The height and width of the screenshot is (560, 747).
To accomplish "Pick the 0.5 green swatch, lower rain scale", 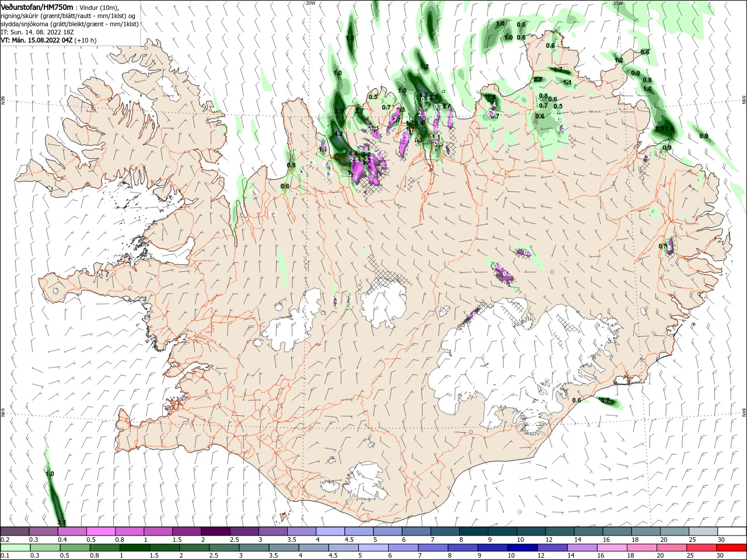I will [75, 548].
